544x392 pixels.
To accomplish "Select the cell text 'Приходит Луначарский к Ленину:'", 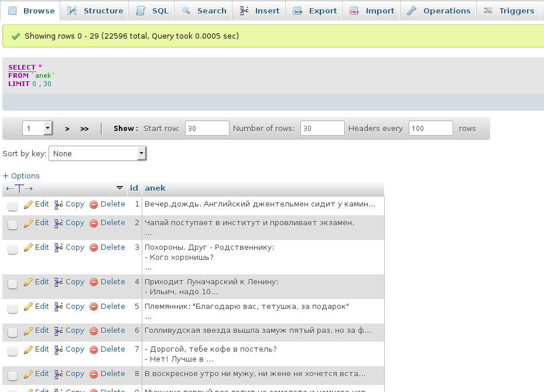I will point(211,282).
